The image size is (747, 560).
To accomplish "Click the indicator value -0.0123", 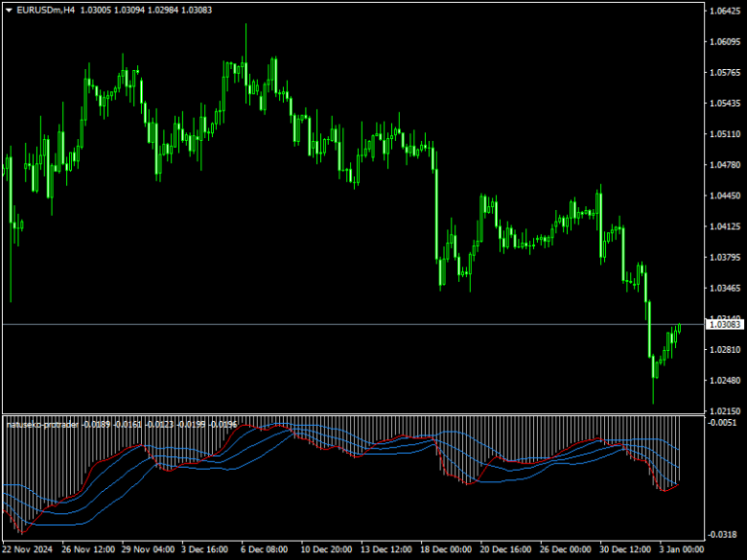I will (x=160, y=424).
